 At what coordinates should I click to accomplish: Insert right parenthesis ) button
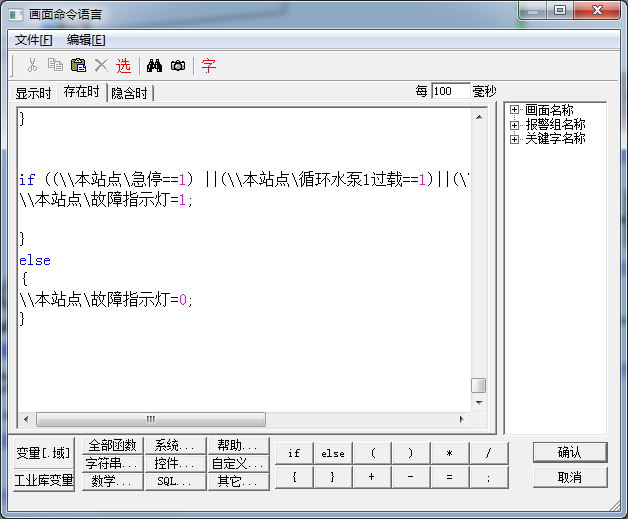click(x=411, y=453)
